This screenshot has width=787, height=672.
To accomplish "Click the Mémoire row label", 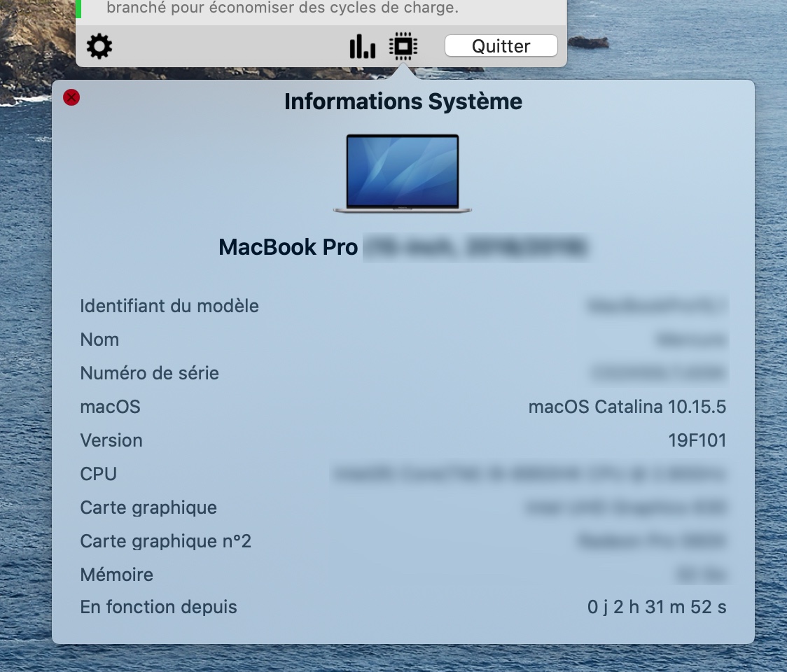I will pyautogui.click(x=116, y=575).
